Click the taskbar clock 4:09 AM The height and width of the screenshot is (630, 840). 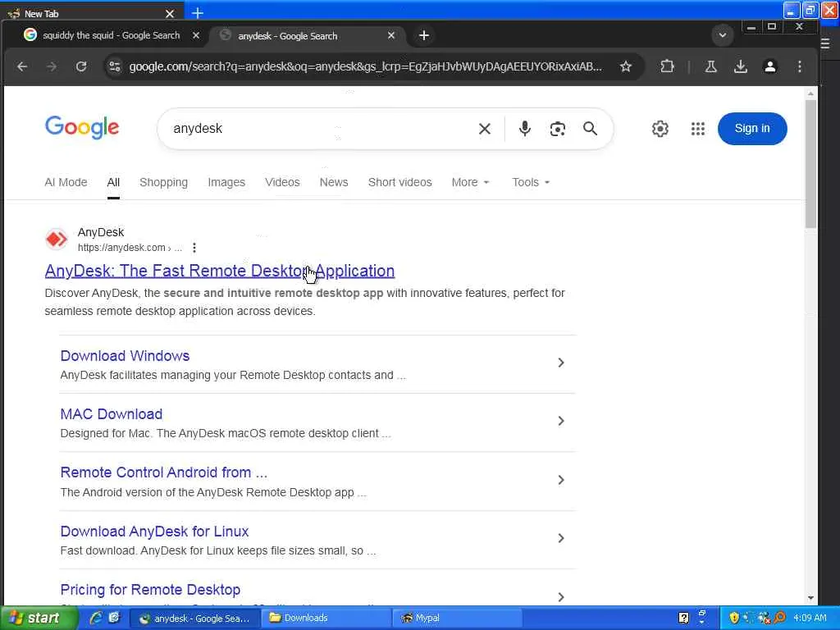810,619
